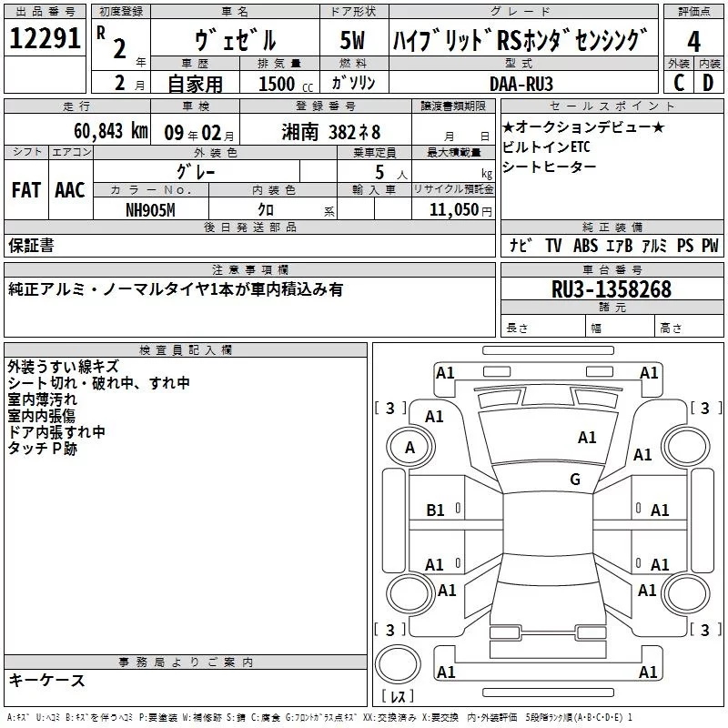This screenshot has height=728, width=728.
Task: Select the grade ハイブリッドRSホンダセンシング
Action: click(520, 40)
